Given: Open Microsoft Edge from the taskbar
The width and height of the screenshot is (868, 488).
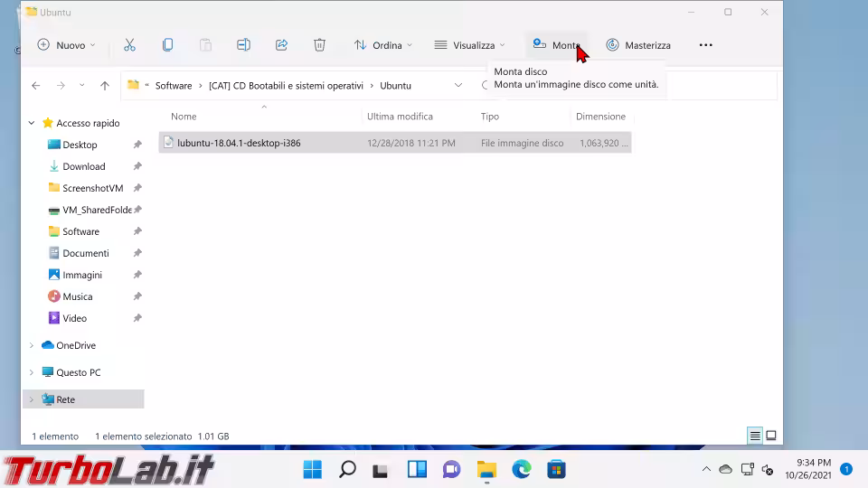Looking at the screenshot, I should click(x=522, y=469).
